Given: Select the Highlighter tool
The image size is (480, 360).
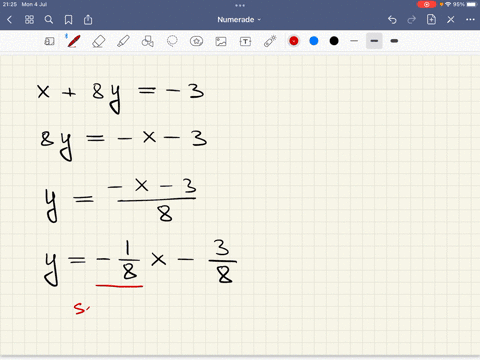Looking at the screenshot, I should [x=123, y=41].
